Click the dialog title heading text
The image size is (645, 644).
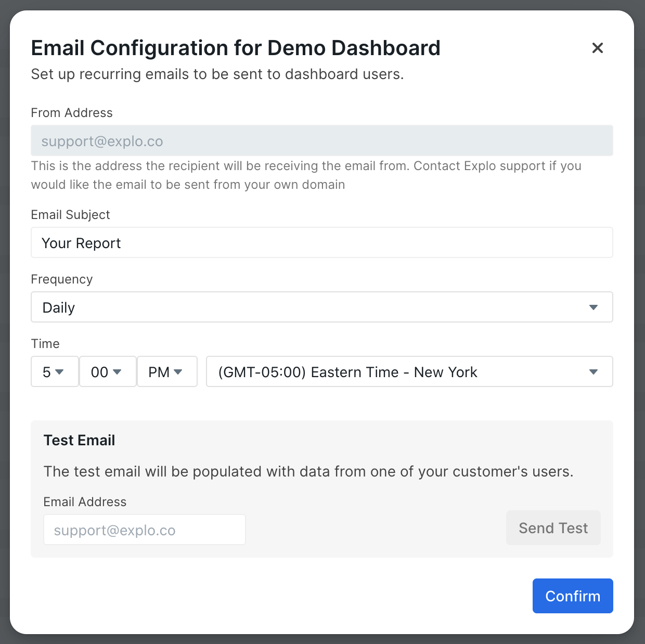click(235, 48)
